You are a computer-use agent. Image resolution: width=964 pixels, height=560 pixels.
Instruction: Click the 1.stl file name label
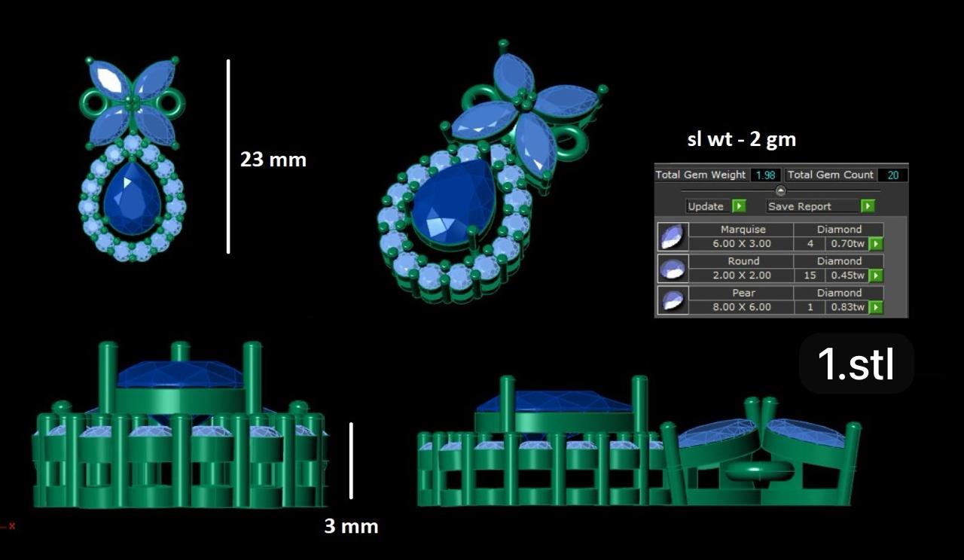(856, 364)
